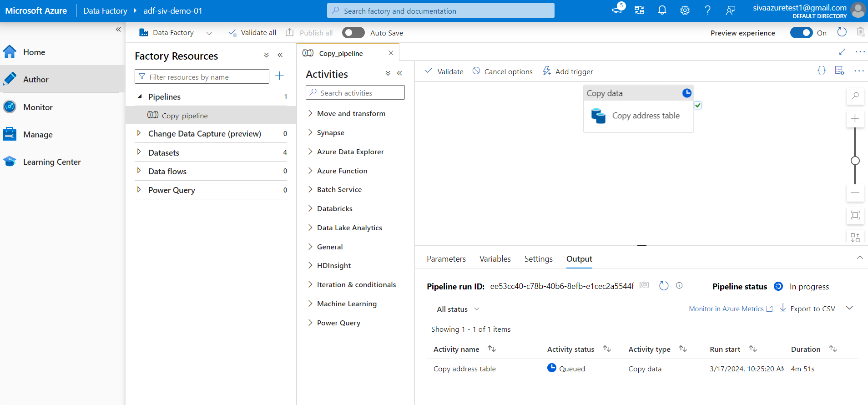The width and height of the screenshot is (868, 405).
Task: Open Cancel options
Action: point(502,71)
